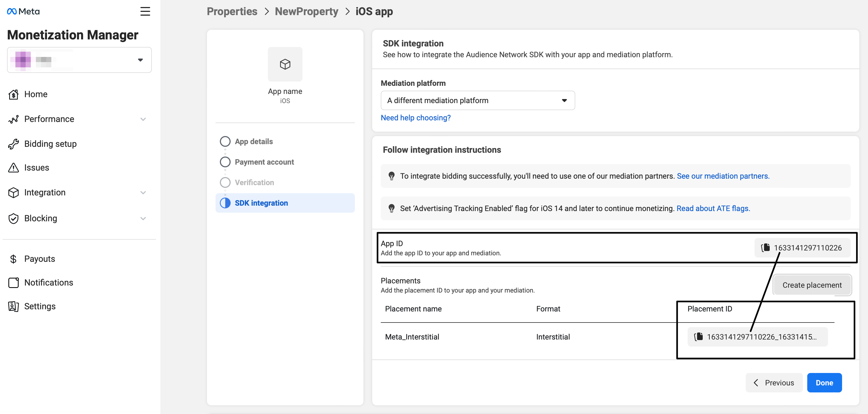
Task: Click the hamburger menu icon
Action: 145,11
